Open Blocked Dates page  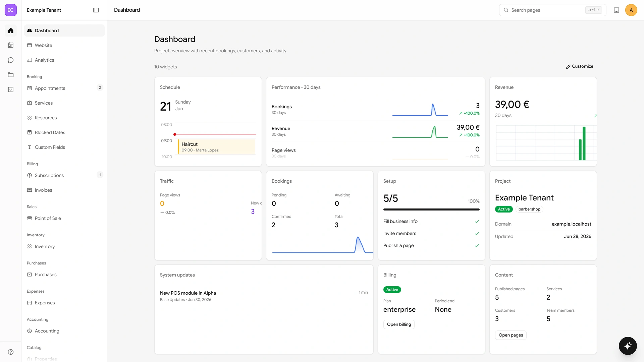64,132
